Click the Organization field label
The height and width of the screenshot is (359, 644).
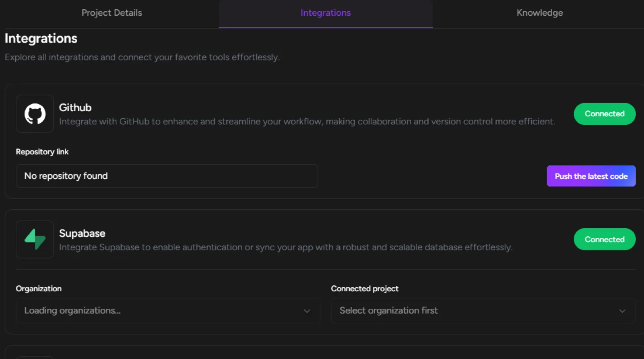[x=39, y=289]
